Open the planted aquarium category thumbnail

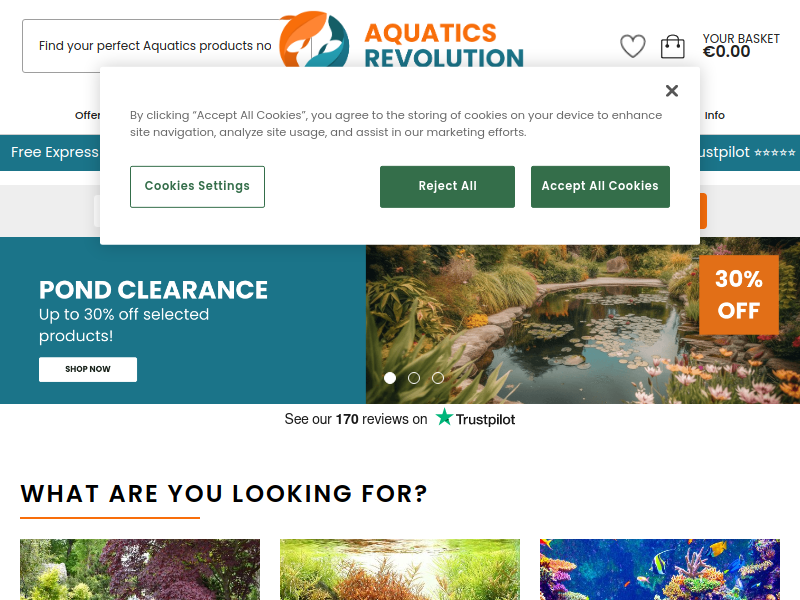click(x=400, y=569)
